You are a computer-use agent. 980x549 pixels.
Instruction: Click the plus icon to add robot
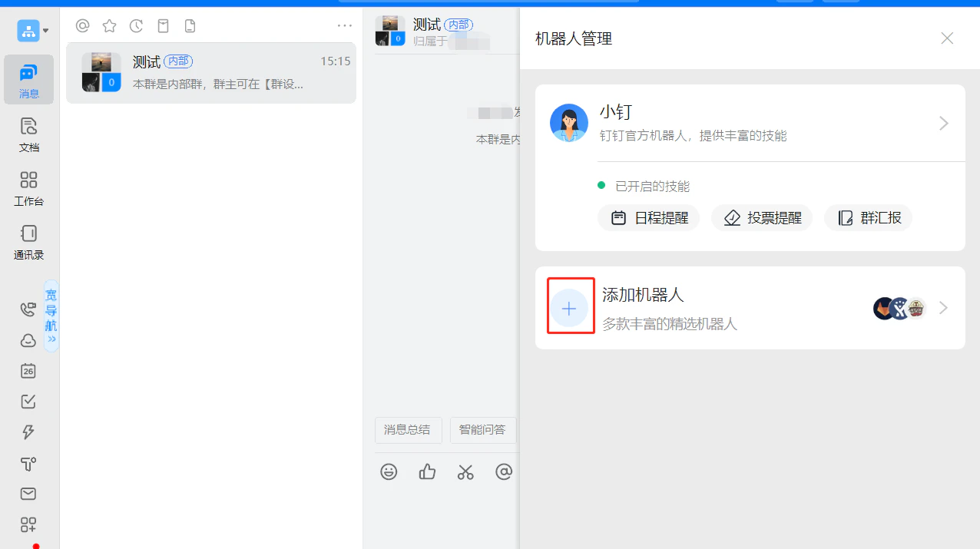(569, 309)
